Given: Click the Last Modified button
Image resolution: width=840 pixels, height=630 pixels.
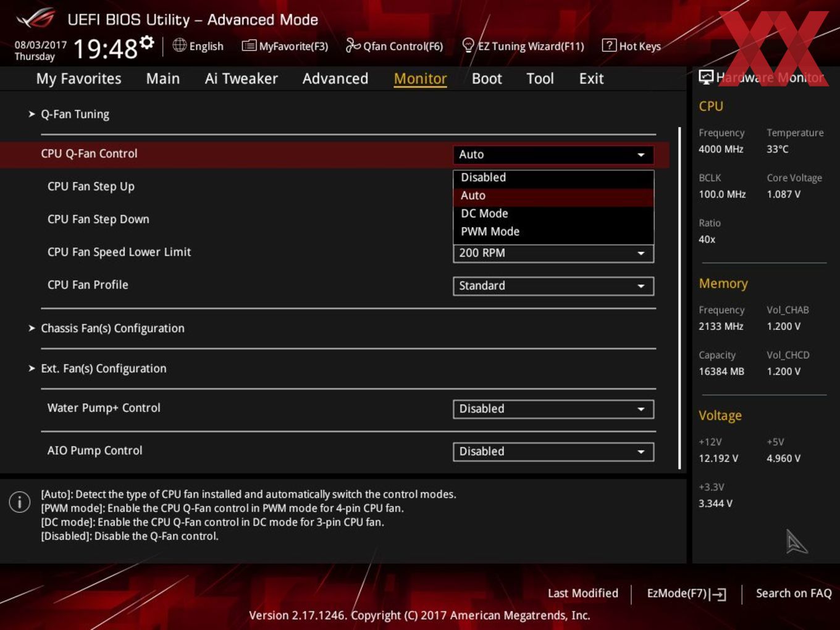Looking at the screenshot, I should [x=582, y=593].
